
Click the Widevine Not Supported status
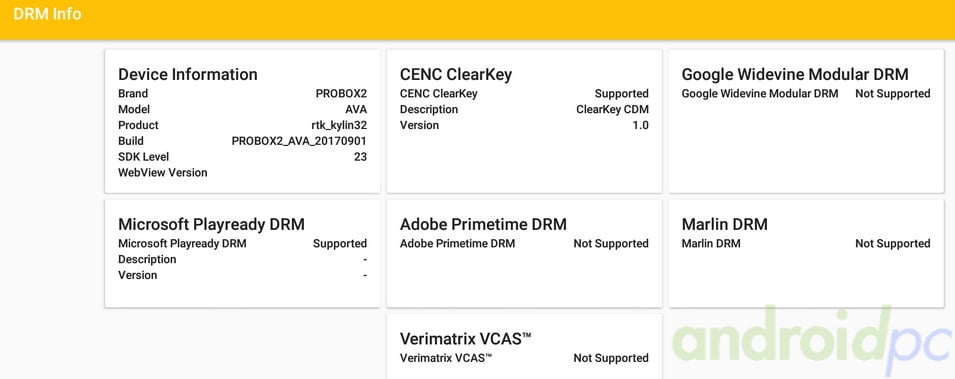[893, 93]
